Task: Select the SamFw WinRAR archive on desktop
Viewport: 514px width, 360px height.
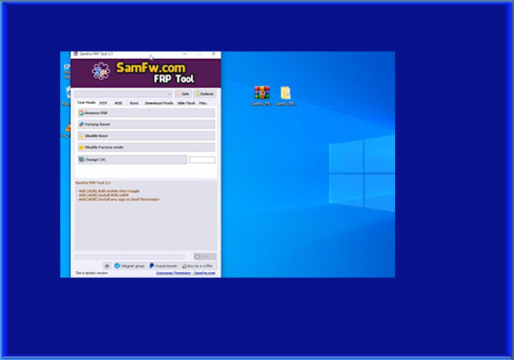Action: click(262, 96)
